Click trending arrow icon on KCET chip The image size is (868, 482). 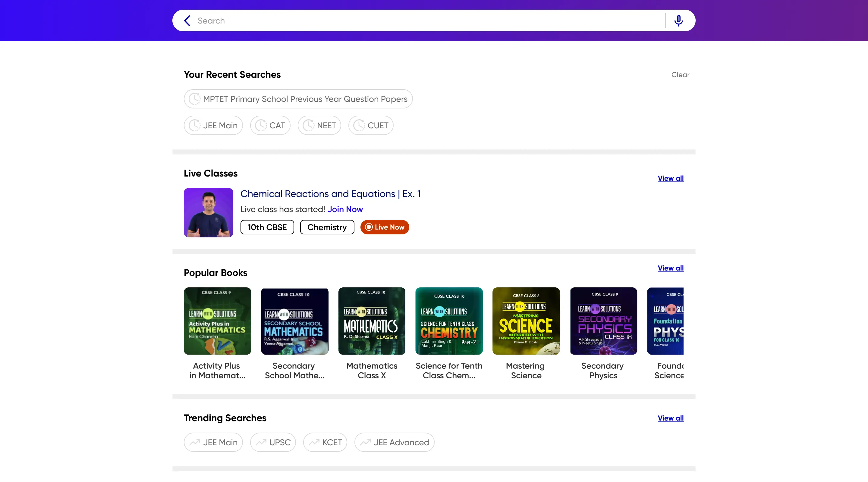314,442
